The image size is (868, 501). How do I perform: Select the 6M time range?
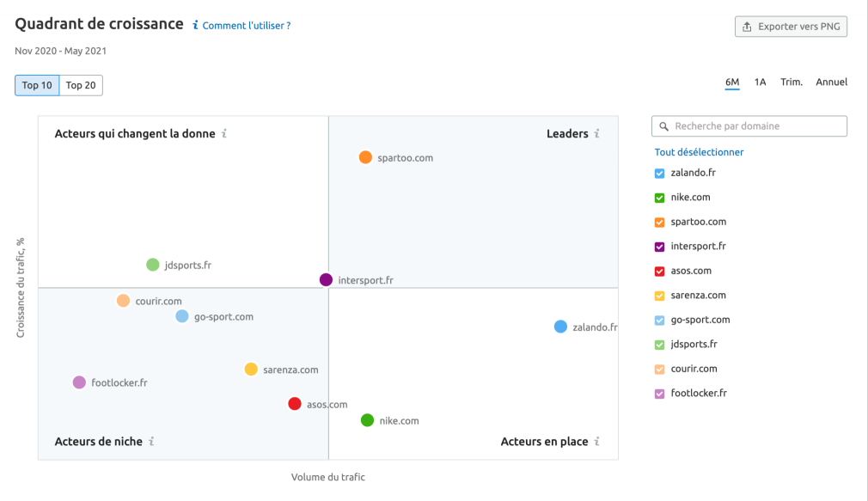click(x=732, y=82)
